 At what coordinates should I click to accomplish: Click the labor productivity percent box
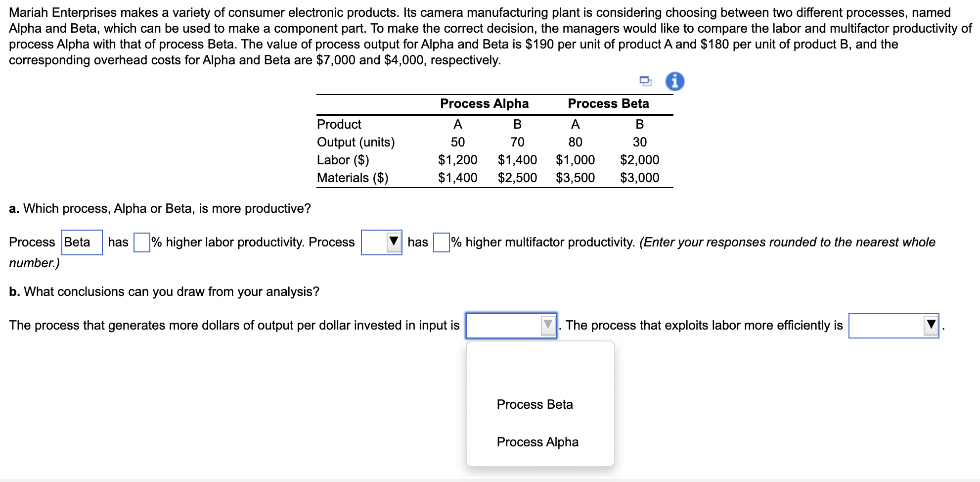pyautogui.click(x=142, y=242)
